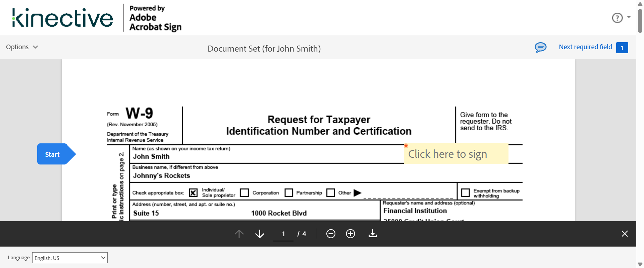Click the 'Other' arrow marker
This screenshot has width=644, height=268.
pyautogui.click(x=358, y=193)
